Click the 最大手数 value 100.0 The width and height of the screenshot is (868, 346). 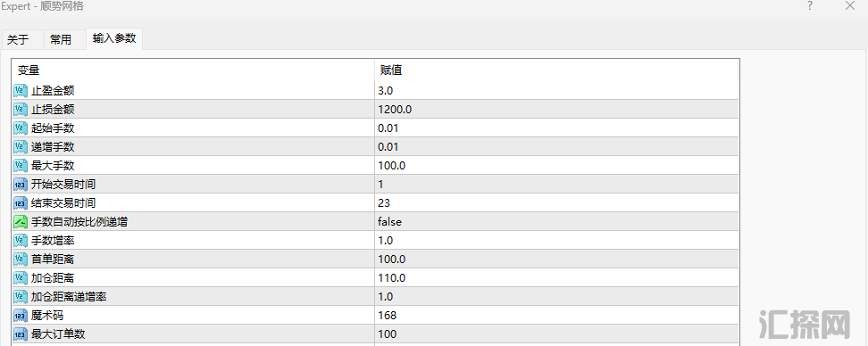(x=556, y=165)
